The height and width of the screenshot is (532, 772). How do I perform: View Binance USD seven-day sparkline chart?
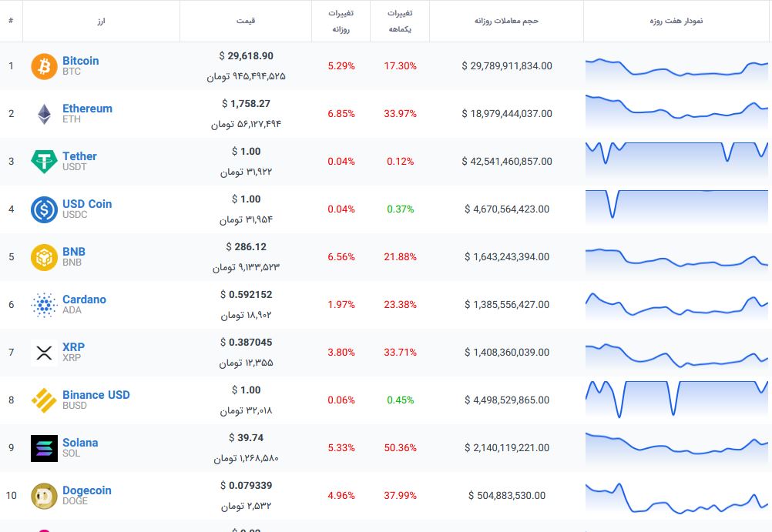676,400
